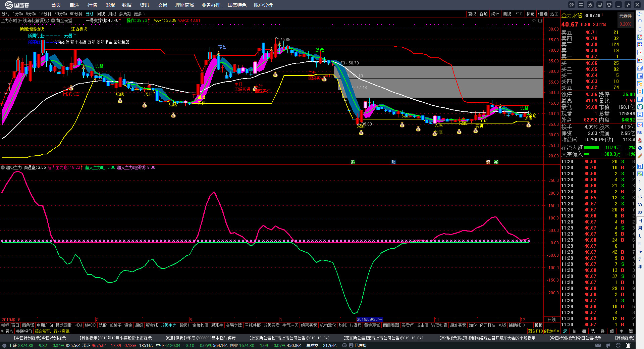The image size is (644, 349).
Task: Open the settings sliders icon in title bar
Action: [581, 5]
